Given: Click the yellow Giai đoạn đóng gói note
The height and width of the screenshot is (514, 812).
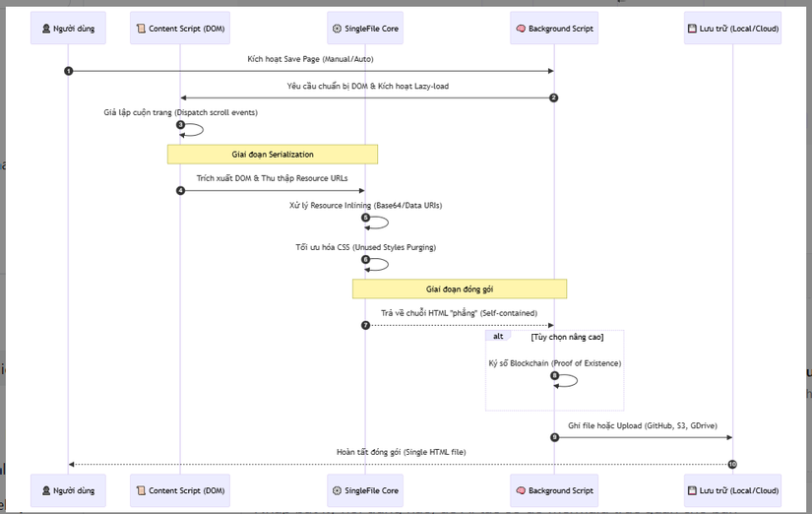Looking at the screenshot, I should [x=460, y=289].
